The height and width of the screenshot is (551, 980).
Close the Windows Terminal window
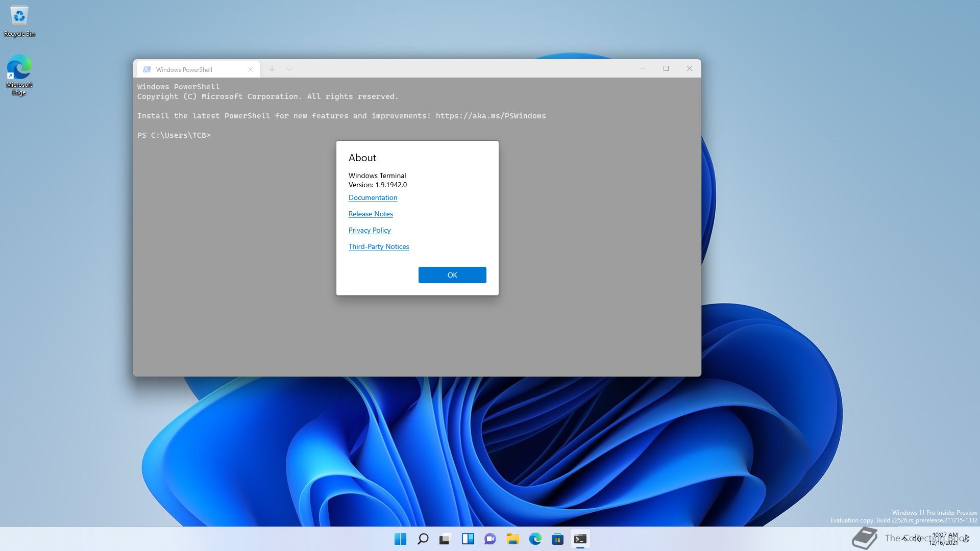point(690,68)
